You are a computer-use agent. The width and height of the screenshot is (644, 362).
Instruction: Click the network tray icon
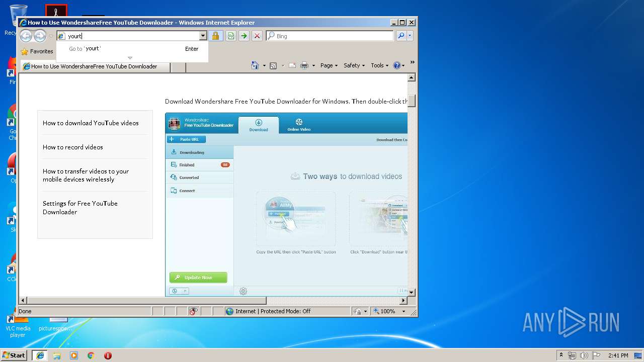point(572,355)
